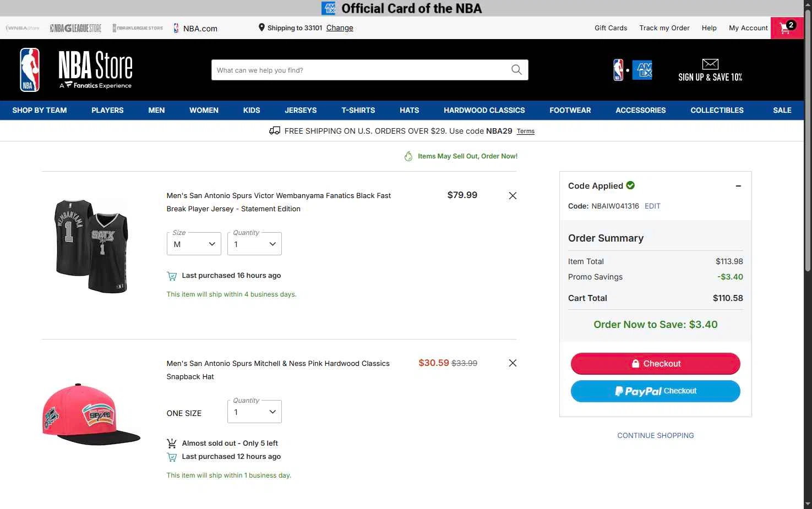Open the Women menu
This screenshot has width=812, height=509.
[204, 110]
